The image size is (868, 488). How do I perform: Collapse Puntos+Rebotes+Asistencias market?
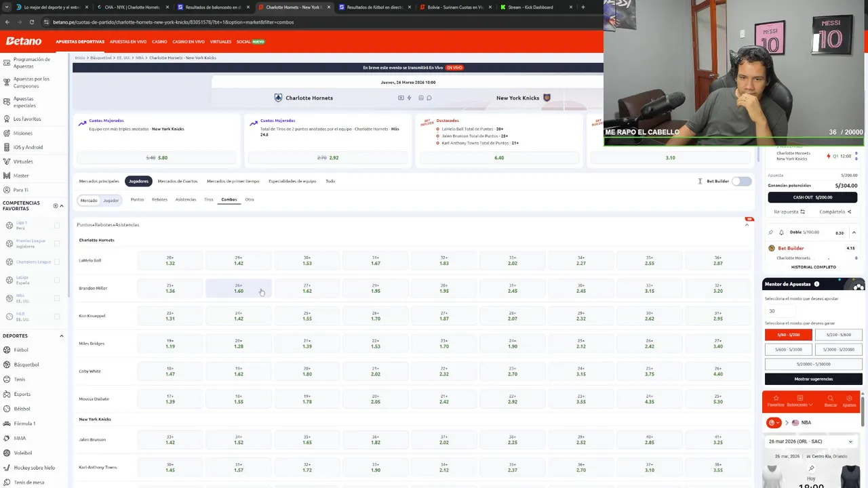click(747, 224)
